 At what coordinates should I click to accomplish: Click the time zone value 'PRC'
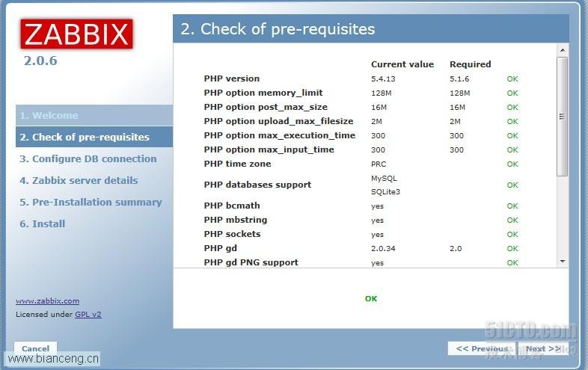point(379,164)
